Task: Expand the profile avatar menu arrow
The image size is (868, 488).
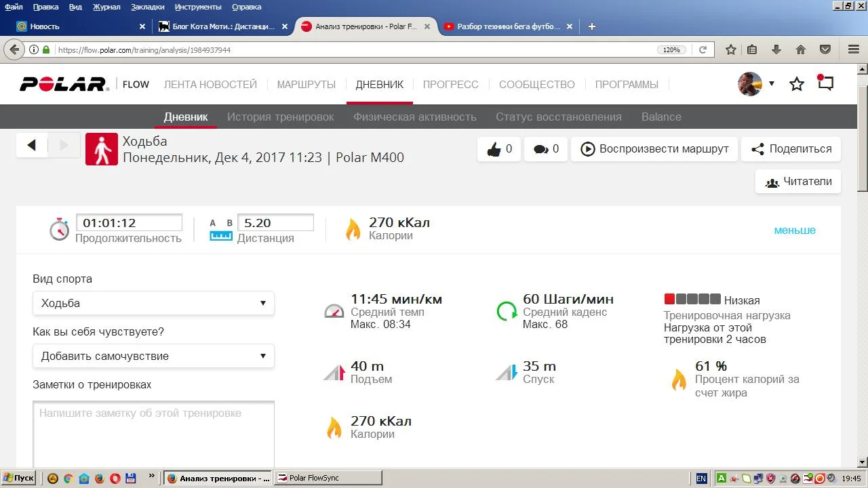Action: pyautogui.click(x=771, y=84)
